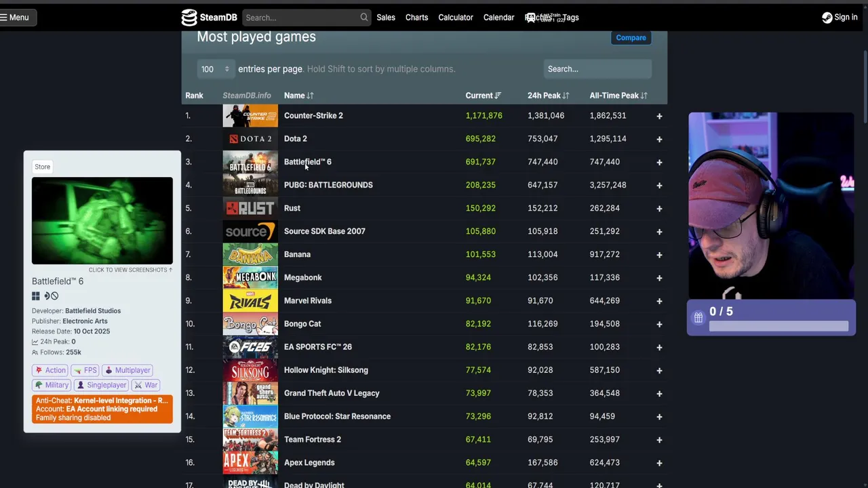Select the War tag

click(146, 385)
